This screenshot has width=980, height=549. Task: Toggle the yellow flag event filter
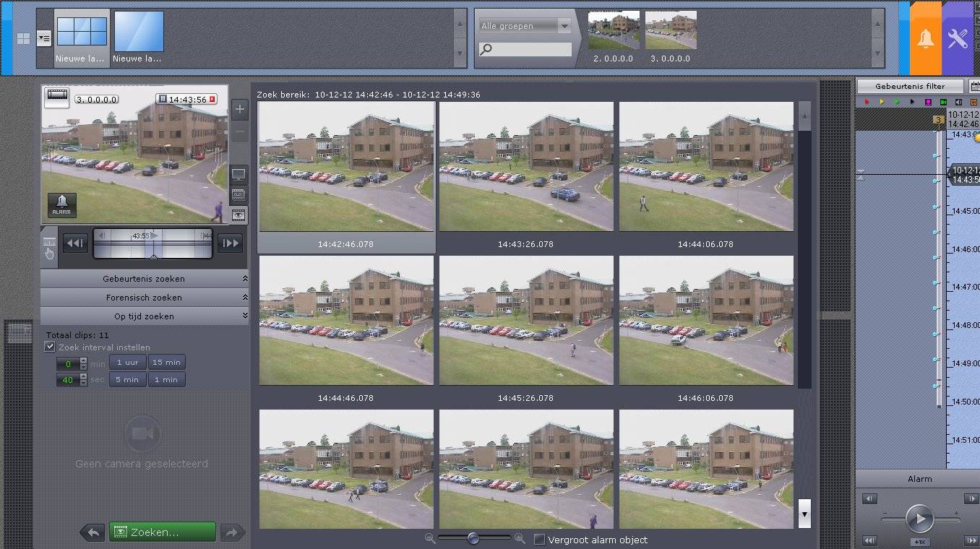882,103
